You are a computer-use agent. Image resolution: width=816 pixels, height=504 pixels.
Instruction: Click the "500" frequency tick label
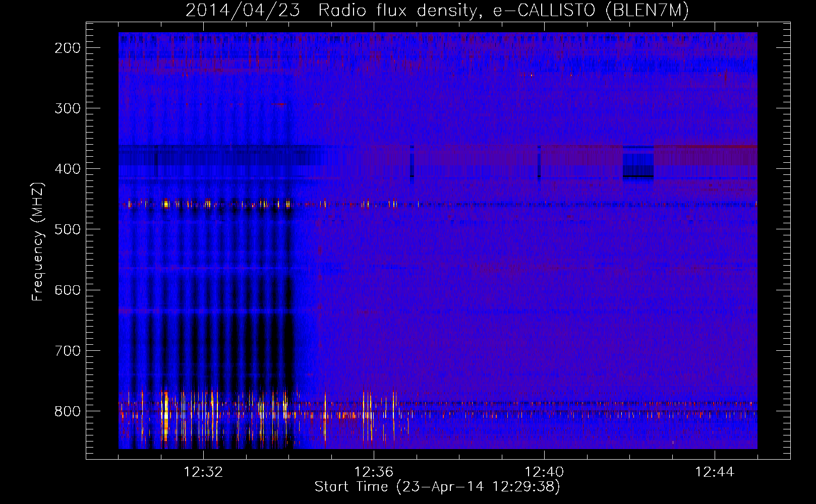[x=68, y=229]
